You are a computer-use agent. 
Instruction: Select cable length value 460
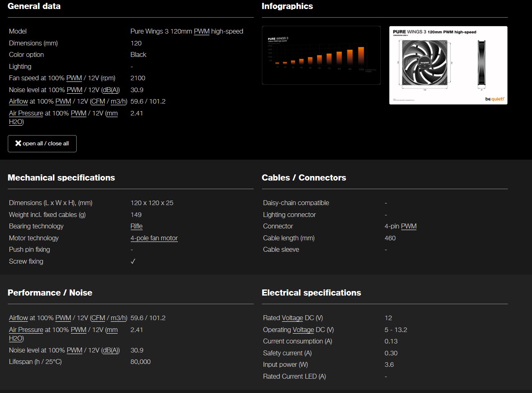(390, 238)
